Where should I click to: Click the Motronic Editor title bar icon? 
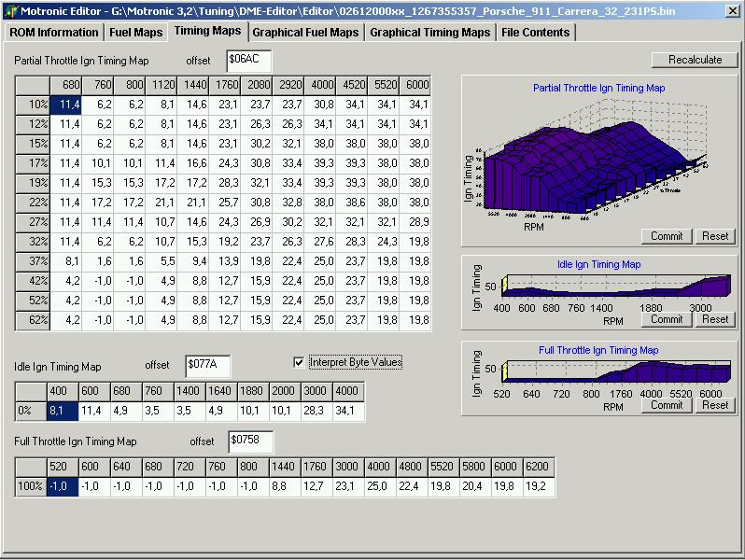11,10
